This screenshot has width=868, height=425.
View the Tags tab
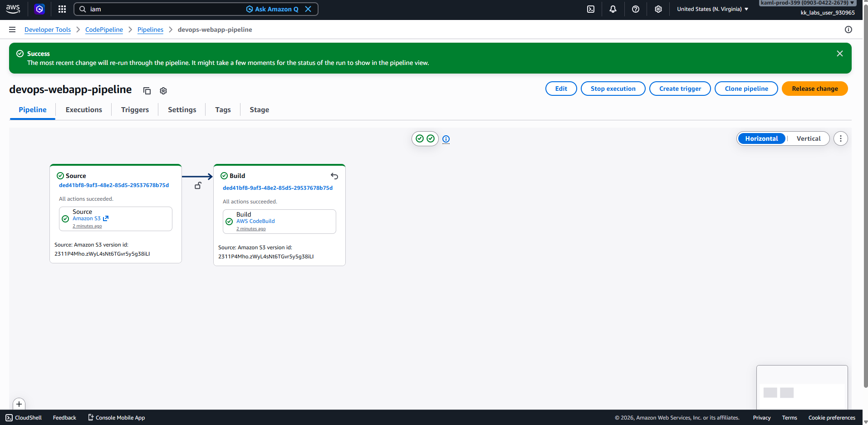pos(223,110)
